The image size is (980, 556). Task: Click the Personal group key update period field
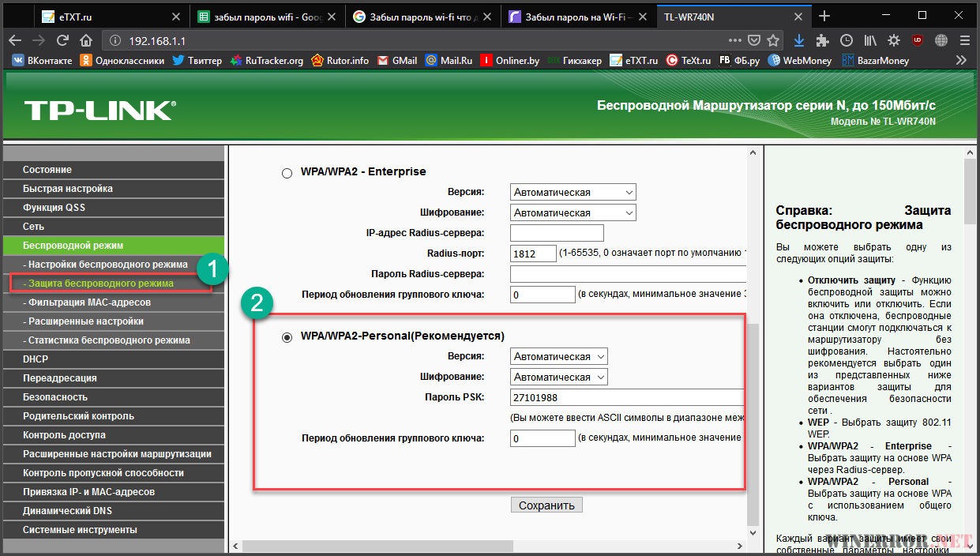point(543,438)
